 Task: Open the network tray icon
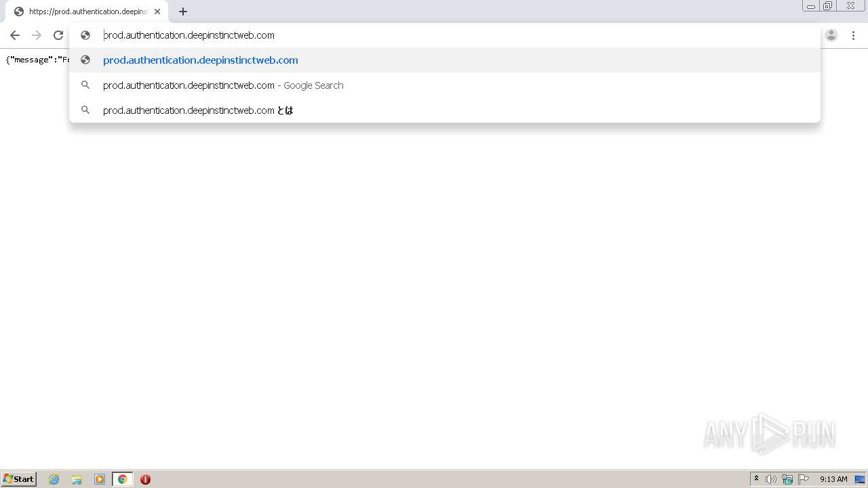pos(787,479)
